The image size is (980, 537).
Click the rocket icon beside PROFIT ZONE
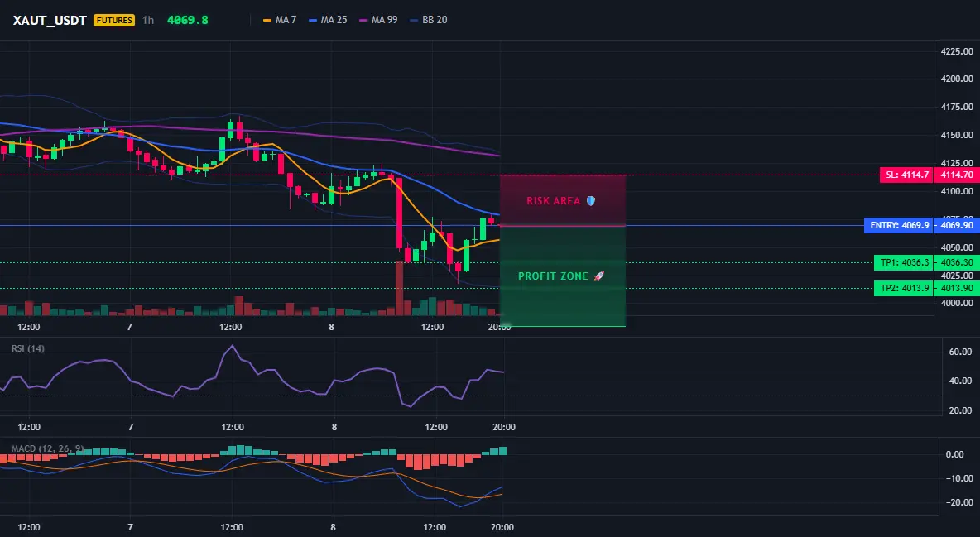[x=598, y=276]
